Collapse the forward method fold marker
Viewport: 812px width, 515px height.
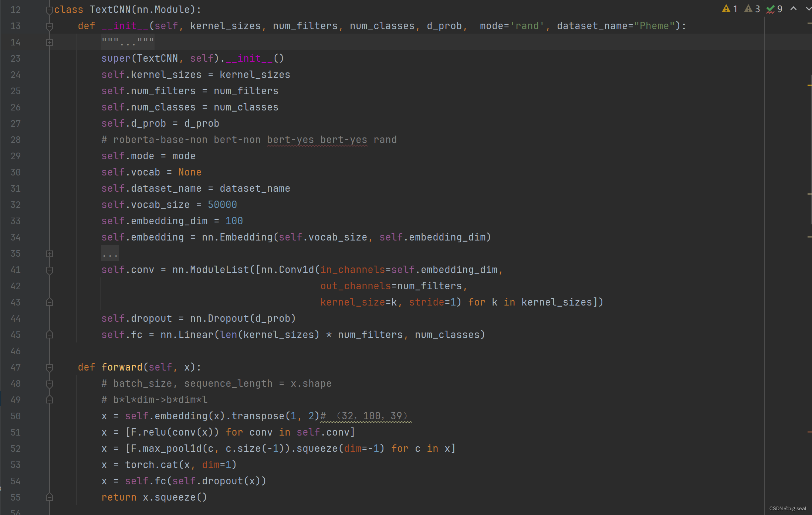49,368
